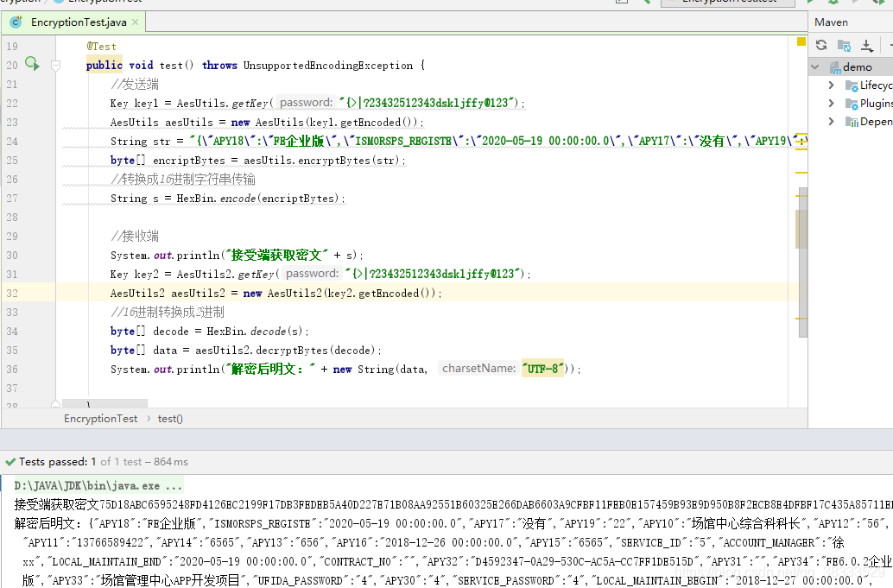Click the 'D:\JAVA\JDK\bin\java.exe' console line
Image resolution: width=893 pixels, height=588 pixels.
pos(98,486)
